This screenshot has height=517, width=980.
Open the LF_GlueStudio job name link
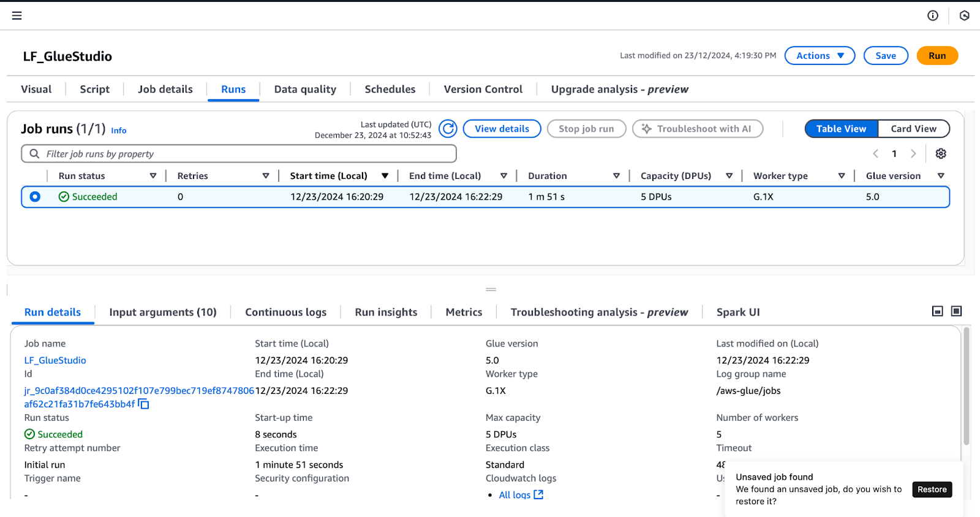coord(55,361)
